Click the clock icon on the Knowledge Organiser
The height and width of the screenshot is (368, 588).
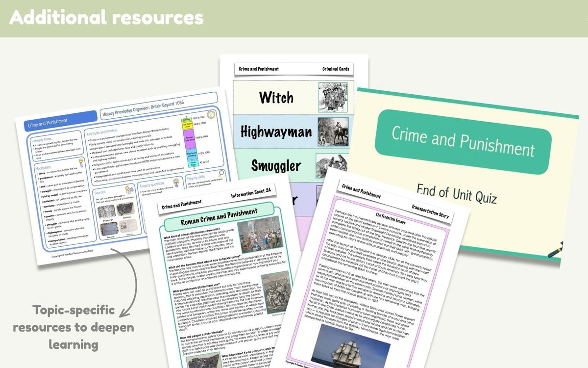coord(211,114)
